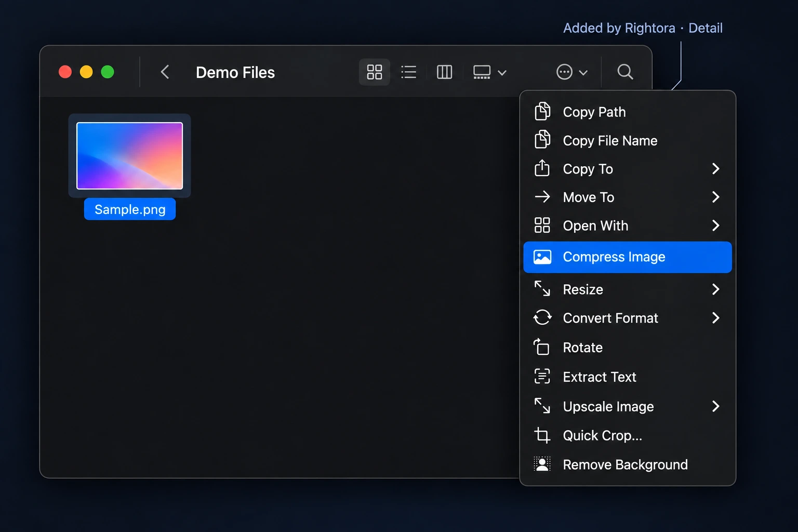This screenshot has height=532, width=798.
Task: Choose Copy File Name menu entry
Action: [x=628, y=140]
